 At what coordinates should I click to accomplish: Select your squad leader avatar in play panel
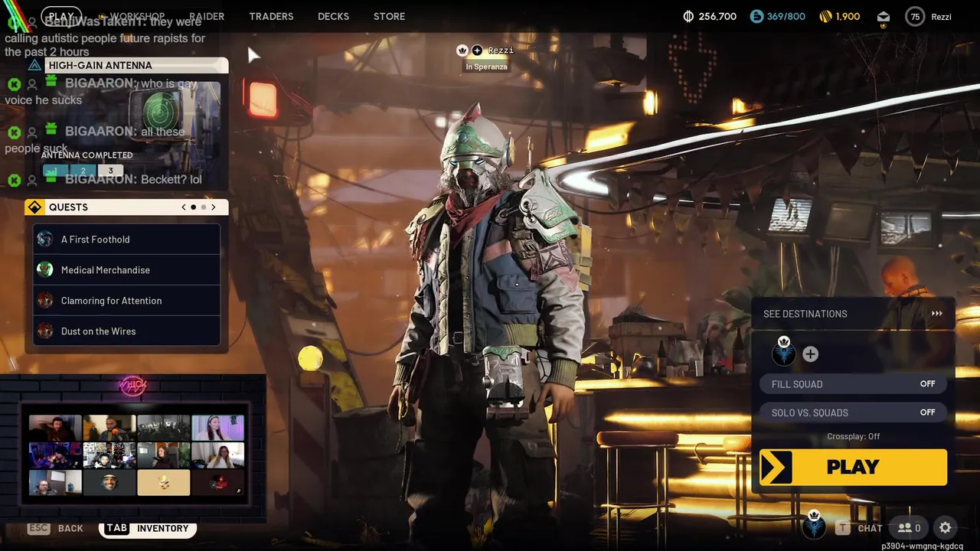click(783, 353)
